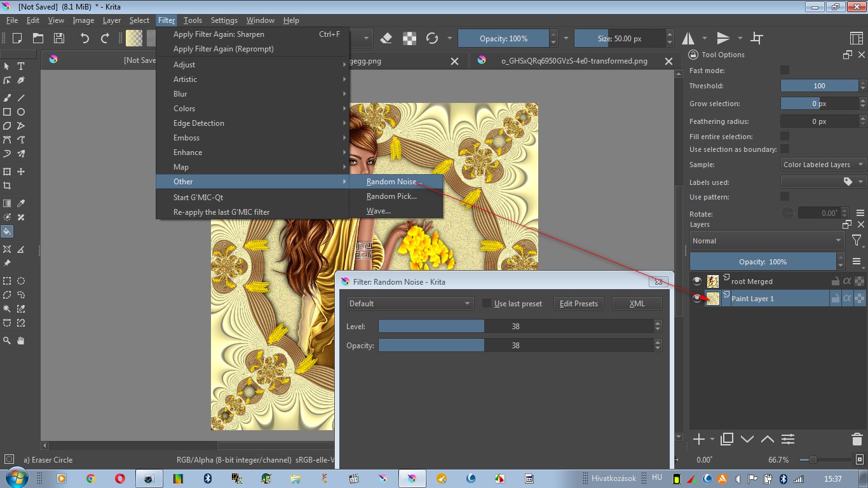
Task: Toggle alpha inheritance on Paint Layer 1
Action: (847, 299)
